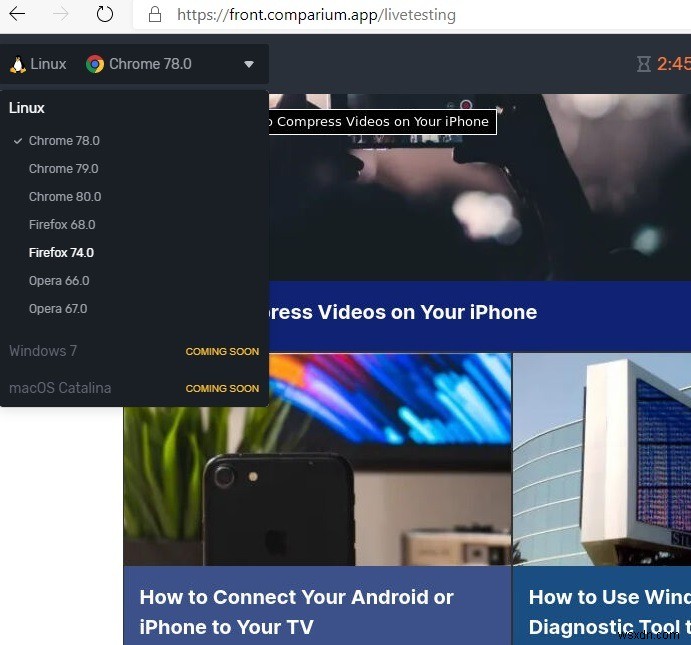Image resolution: width=691 pixels, height=645 pixels.
Task: Click the browser forward arrow
Action: point(60,14)
